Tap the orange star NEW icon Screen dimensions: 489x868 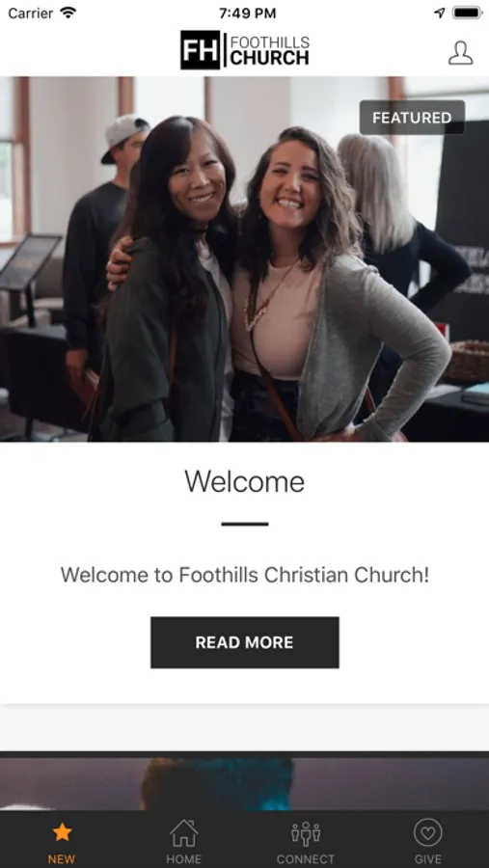pos(62,832)
